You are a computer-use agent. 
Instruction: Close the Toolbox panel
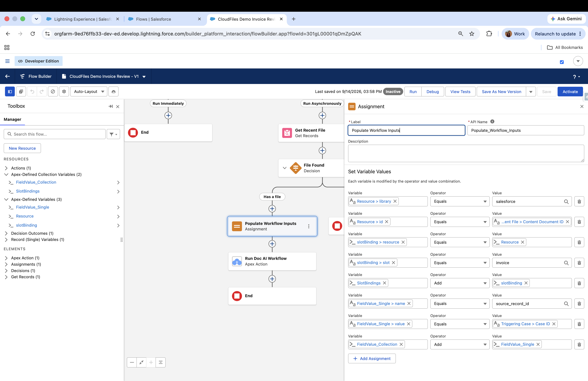(x=118, y=107)
